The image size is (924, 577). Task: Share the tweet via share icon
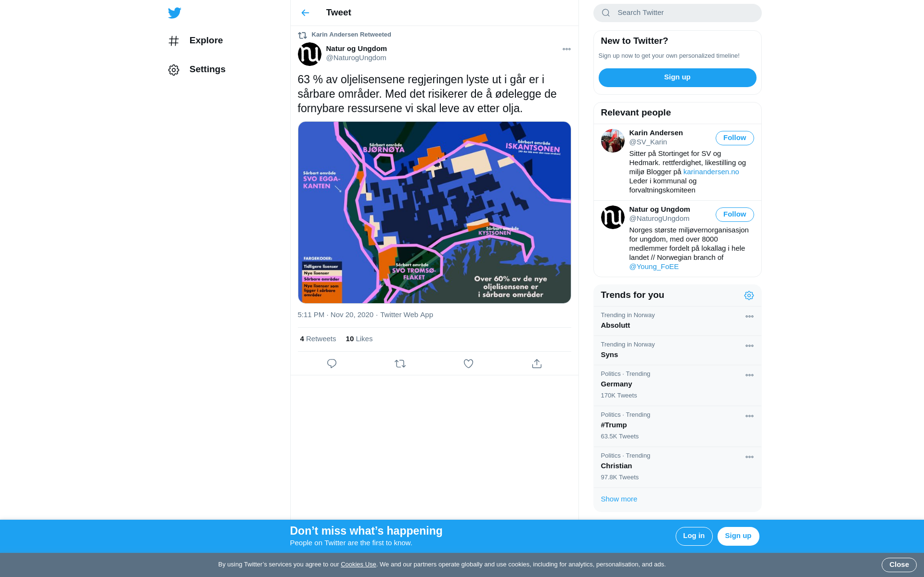click(x=537, y=364)
